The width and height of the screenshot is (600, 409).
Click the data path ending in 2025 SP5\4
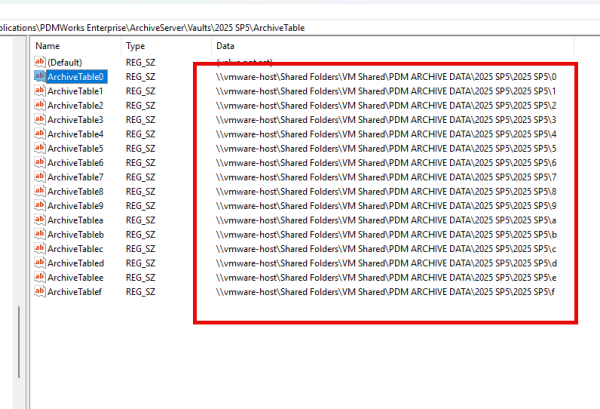(386, 134)
